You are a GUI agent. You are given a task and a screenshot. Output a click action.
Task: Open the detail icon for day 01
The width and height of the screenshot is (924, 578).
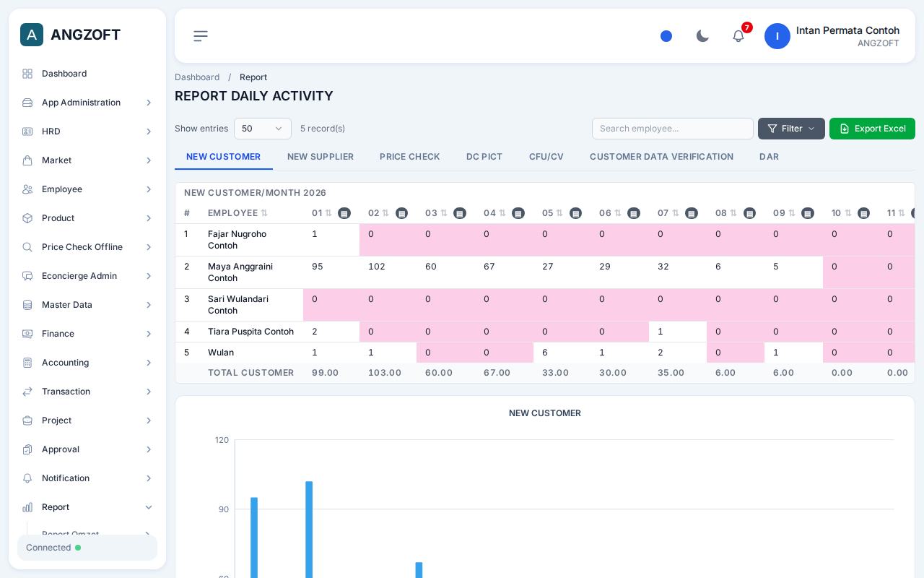coord(344,213)
